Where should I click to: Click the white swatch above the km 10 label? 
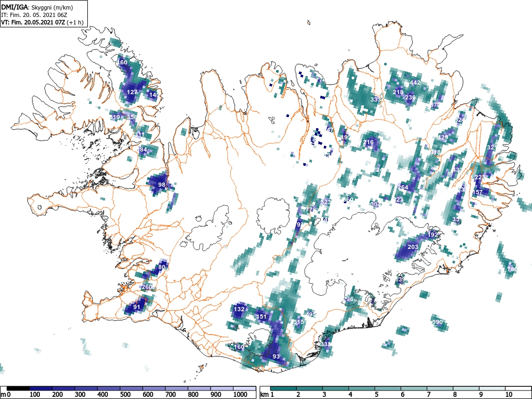point(518,388)
